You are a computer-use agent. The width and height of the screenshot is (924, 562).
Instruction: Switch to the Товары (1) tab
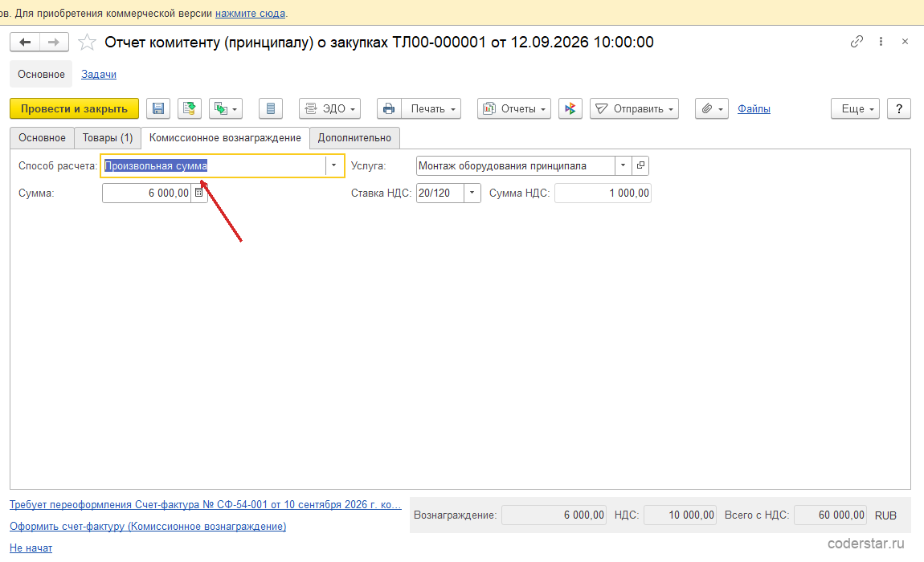click(107, 138)
